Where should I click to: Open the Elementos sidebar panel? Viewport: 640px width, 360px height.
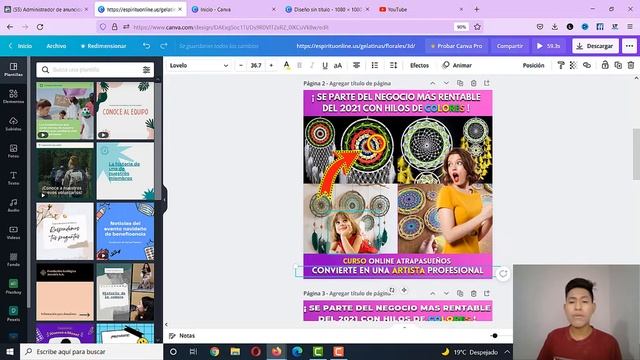click(x=13, y=96)
